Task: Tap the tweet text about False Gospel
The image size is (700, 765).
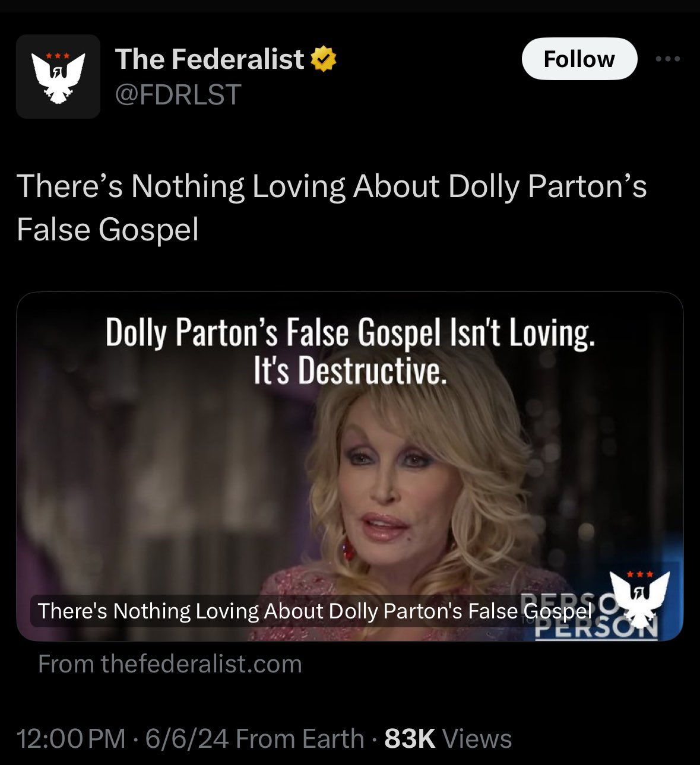Action: [x=331, y=207]
